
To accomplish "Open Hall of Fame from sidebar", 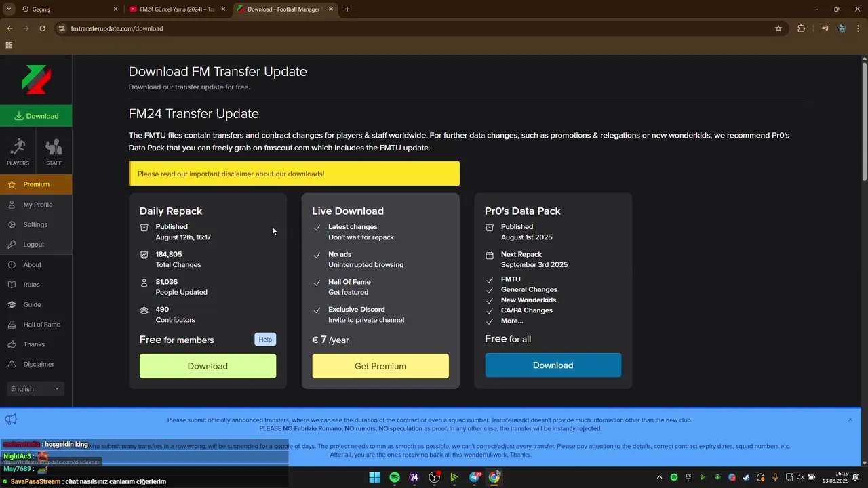I will point(36,325).
